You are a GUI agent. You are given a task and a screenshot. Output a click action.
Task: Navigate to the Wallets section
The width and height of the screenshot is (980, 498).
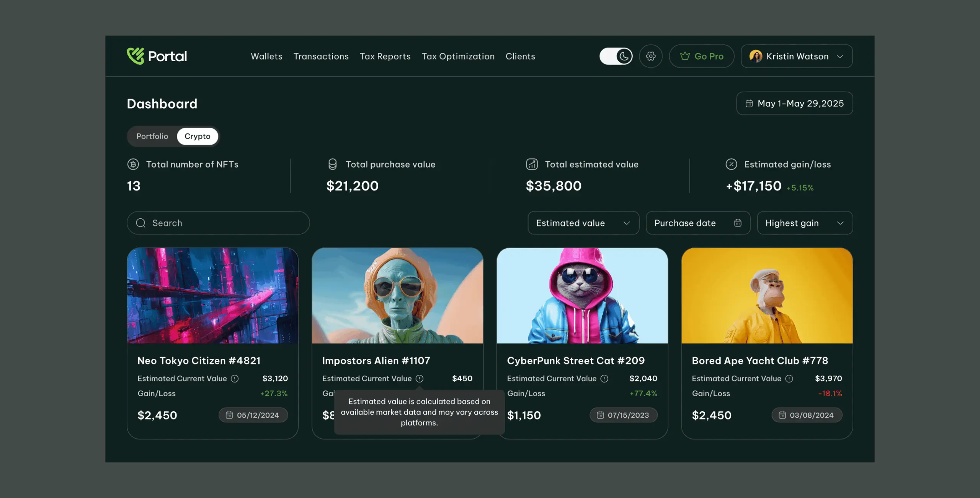pyautogui.click(x=266, y=56)
